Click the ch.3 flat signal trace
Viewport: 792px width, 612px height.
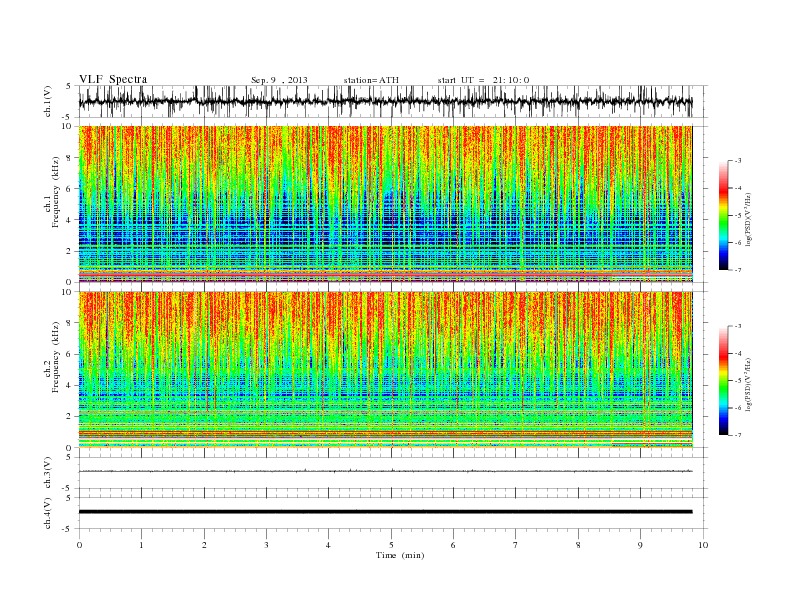pyautogui.click(x=385, y=471)
